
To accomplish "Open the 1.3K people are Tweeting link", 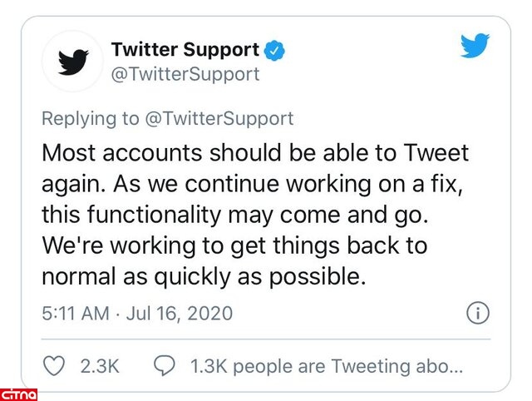I will tap(327, 365).
